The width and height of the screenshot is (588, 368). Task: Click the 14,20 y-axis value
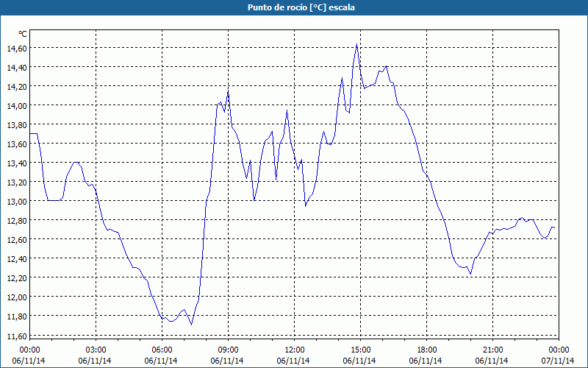coord(17,86)
